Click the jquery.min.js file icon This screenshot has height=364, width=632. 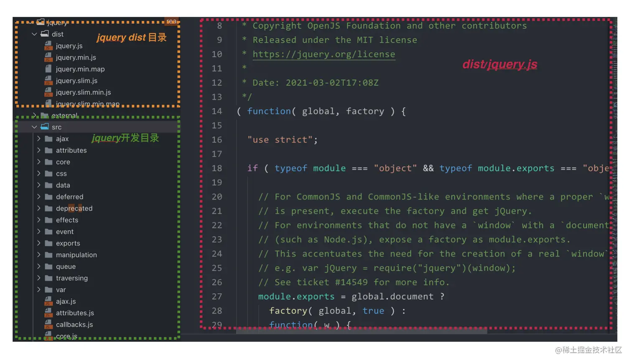(x=48, y=57)
